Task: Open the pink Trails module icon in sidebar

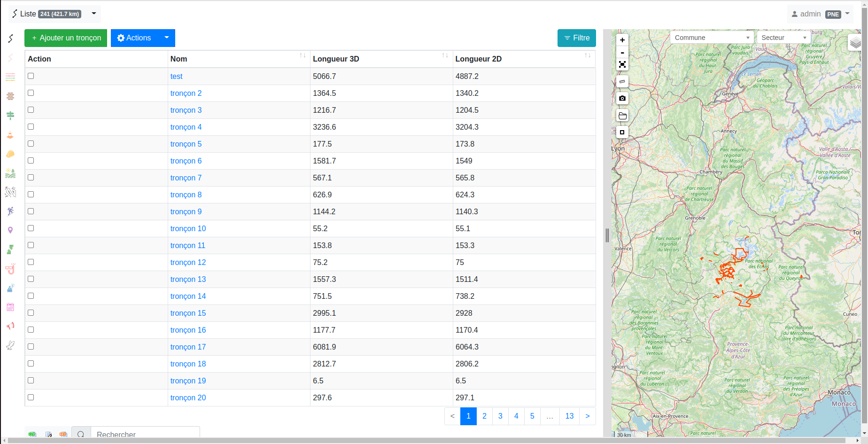Action: click(10, 58)
